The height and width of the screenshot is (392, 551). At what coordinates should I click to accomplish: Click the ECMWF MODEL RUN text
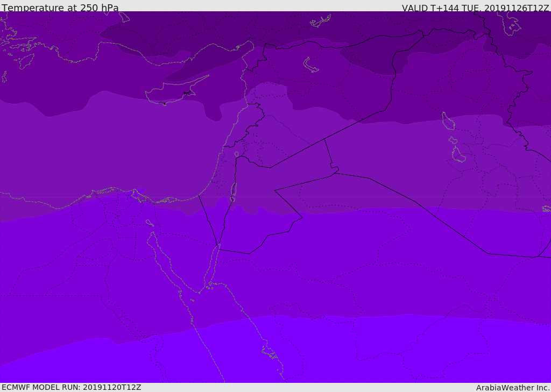[72, 387]
